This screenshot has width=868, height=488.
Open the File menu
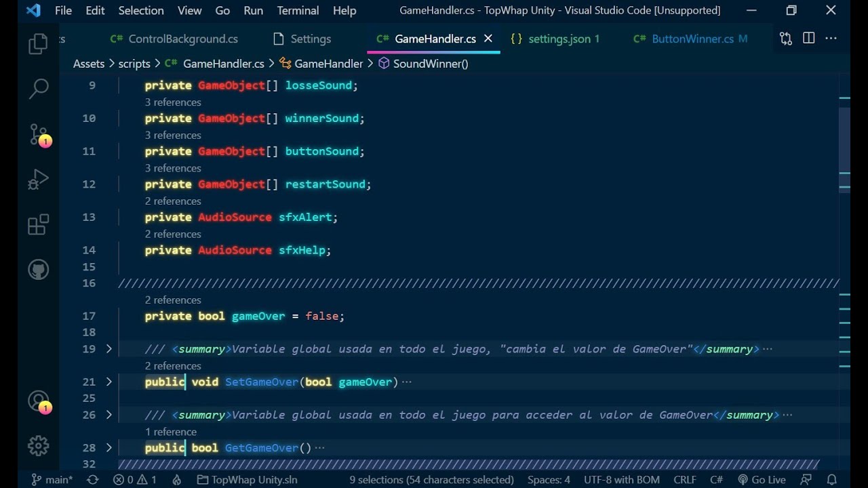point(63,11)
